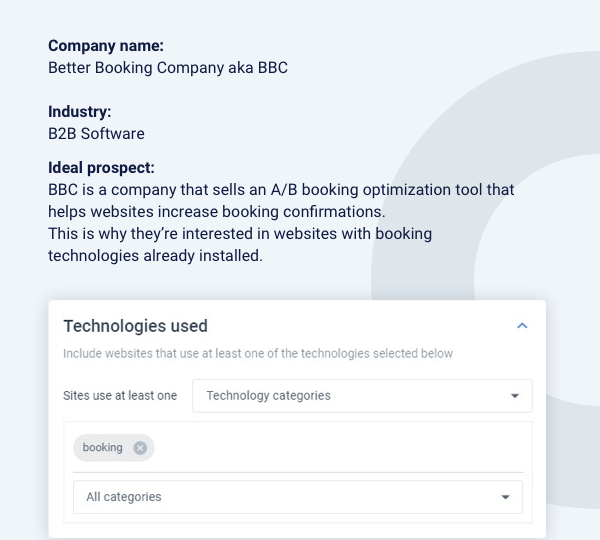
Task: Click the 'This is why they're interested' sentence
Action: (240, 234)
